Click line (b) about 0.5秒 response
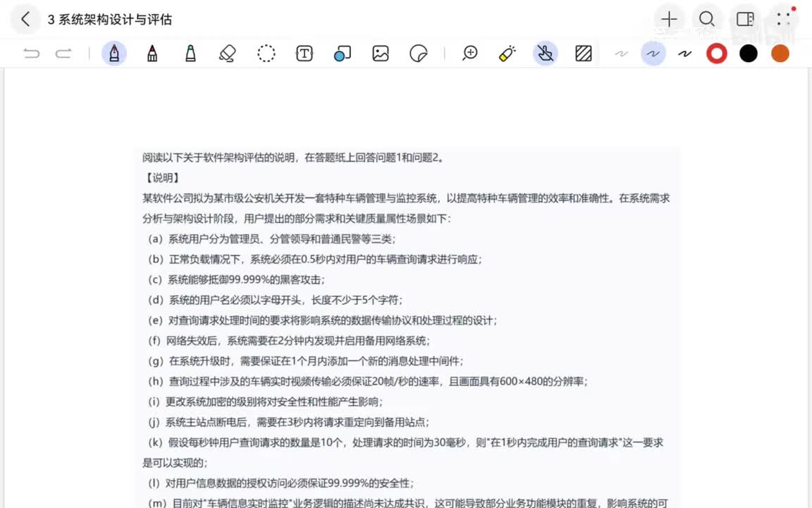The image size is (812, 508). click(315, 259)
